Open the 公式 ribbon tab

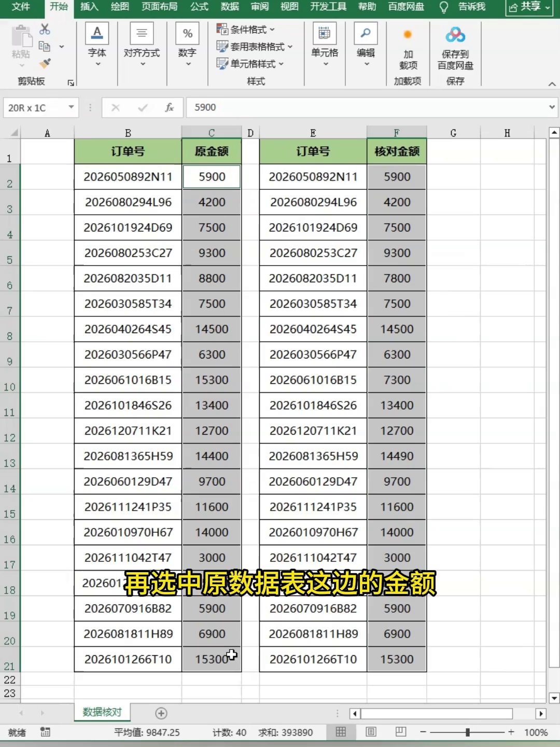point(199,7)
